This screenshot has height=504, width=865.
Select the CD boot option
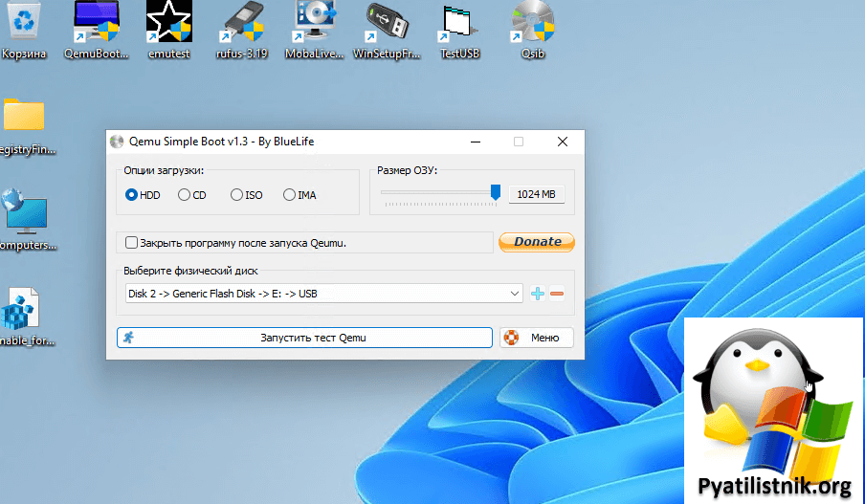point(185,195)
